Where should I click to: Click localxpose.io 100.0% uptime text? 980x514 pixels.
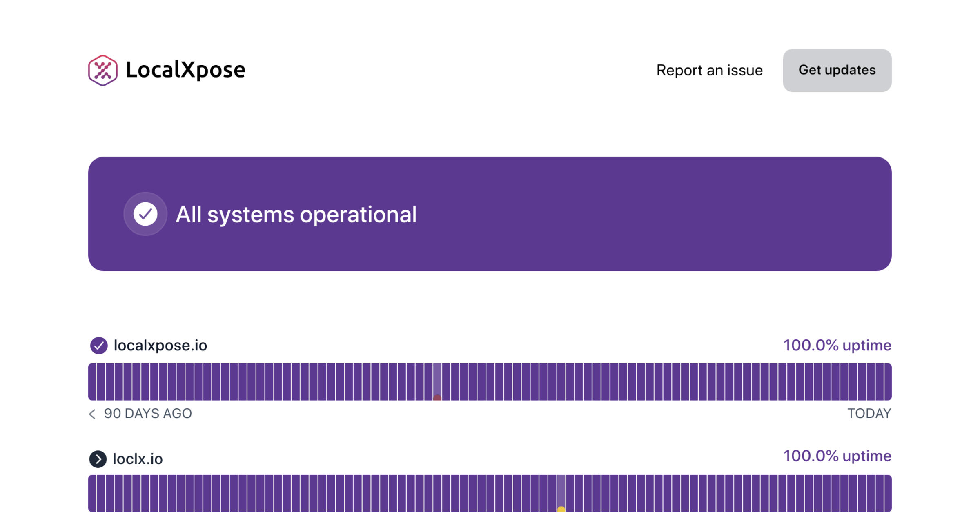click(x=837, y=346)
